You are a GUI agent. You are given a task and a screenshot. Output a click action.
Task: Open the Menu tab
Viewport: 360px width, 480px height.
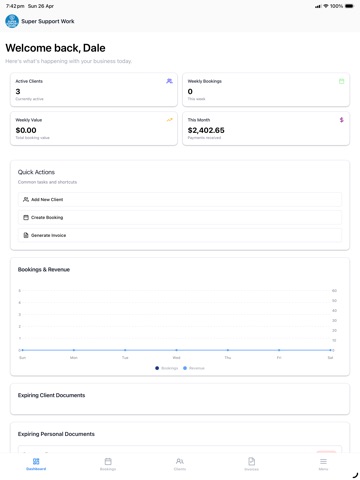[x=323, y=464]
